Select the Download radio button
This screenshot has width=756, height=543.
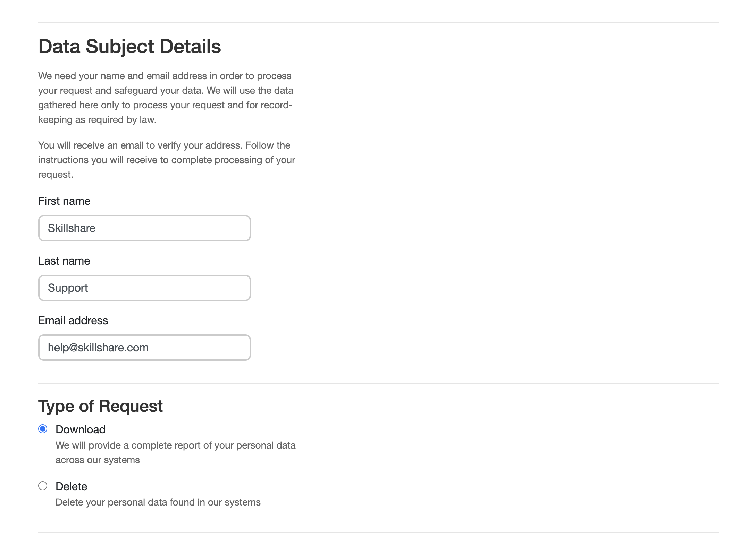tap(43, 429)
